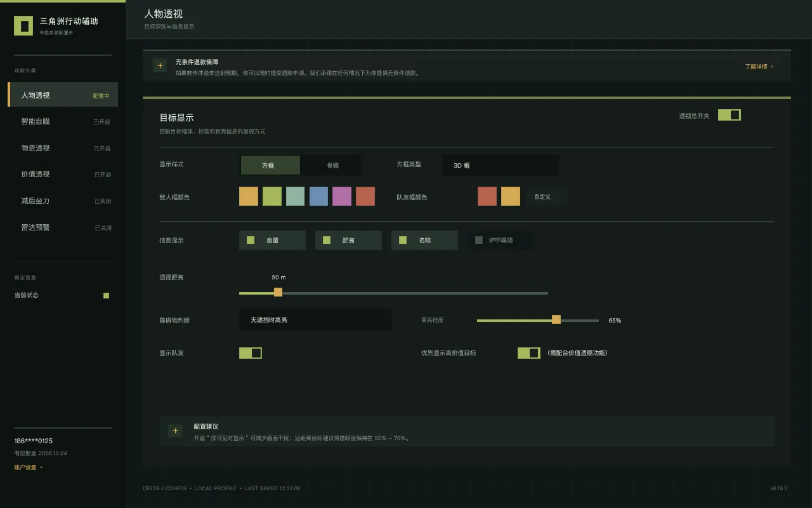Open the 了解详情 link
812x508 pixels.
click(x=759, y=66)
